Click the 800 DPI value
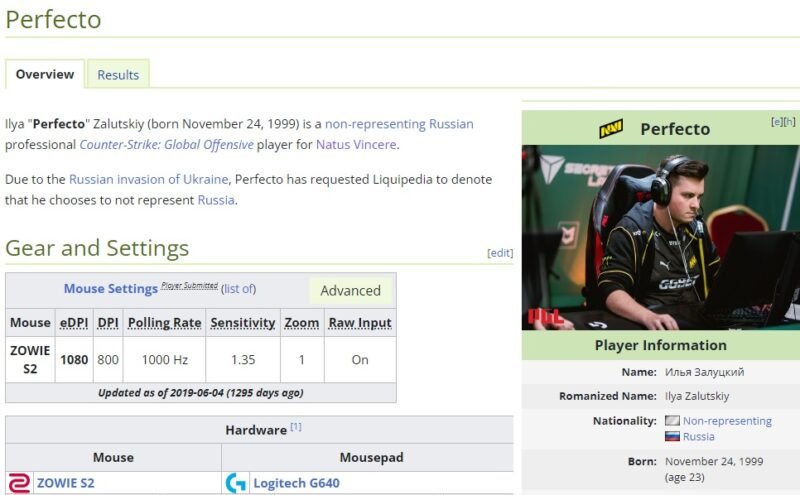The width and height of the screenshot is (800, 495). pyautogui.click(x=108, y=360)
